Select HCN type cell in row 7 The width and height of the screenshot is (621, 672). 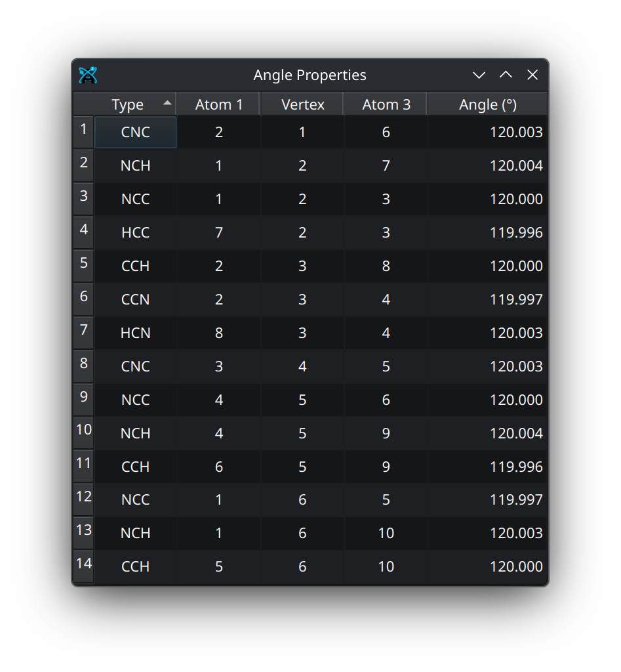[136, 333]
